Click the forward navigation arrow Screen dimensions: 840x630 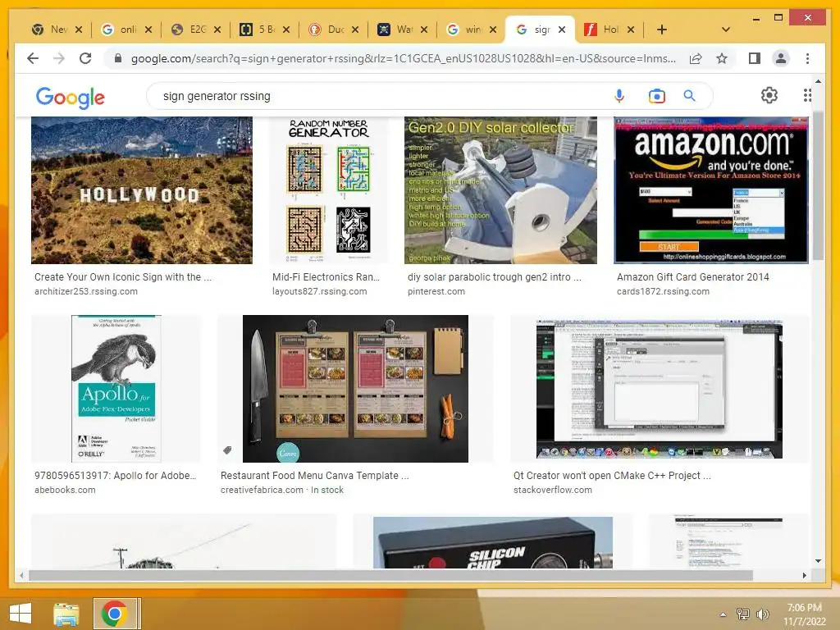tap(59, 58)
